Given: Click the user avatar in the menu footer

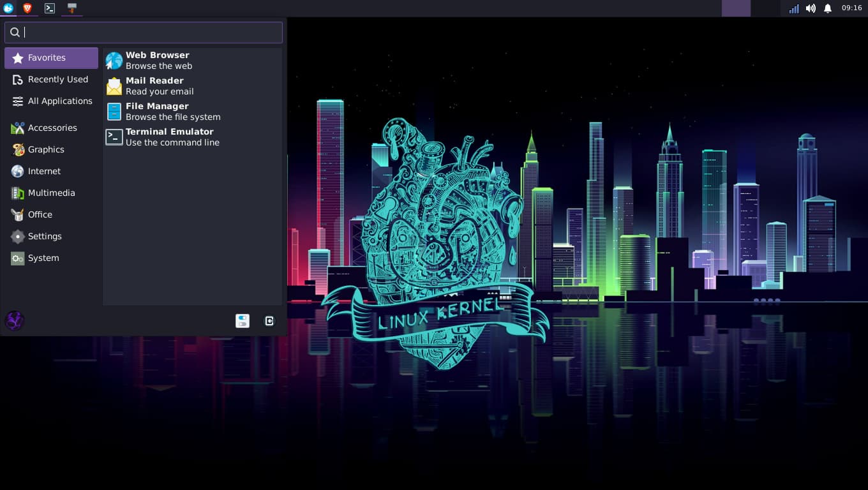Looking at the screenshot, I should tap(15, 320).
